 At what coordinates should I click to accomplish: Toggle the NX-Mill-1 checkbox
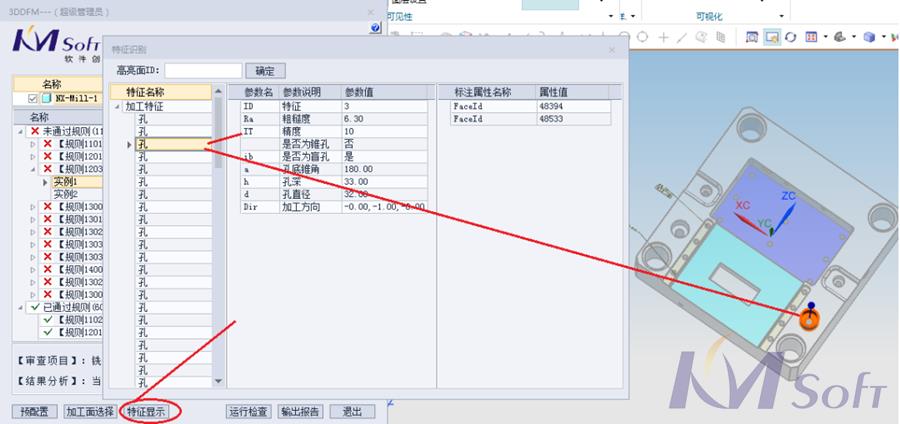click(33, 99)
